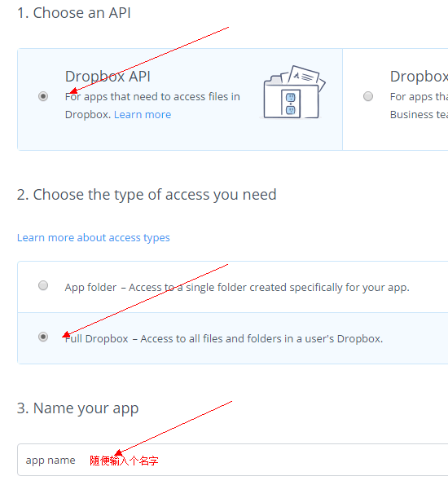This screenshot has width=448, height=485.
Task: Focus the app name input field
Action: click(x=232, y=460)
